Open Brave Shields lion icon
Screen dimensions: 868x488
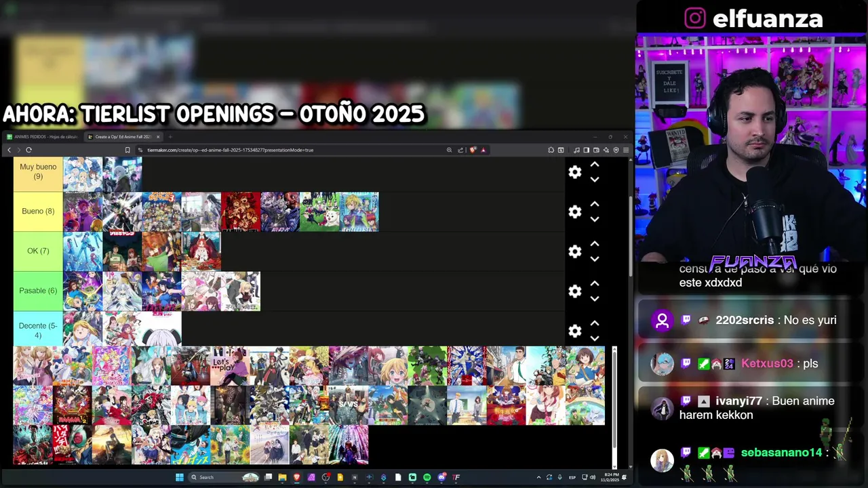point(473,150)
